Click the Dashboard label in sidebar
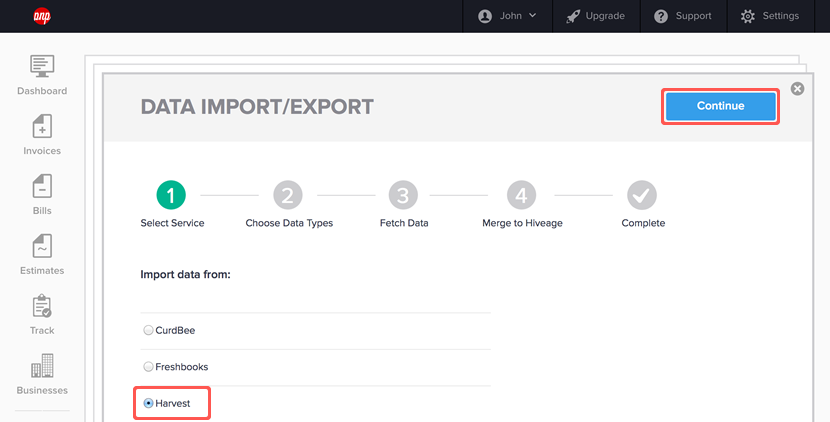 42,91
